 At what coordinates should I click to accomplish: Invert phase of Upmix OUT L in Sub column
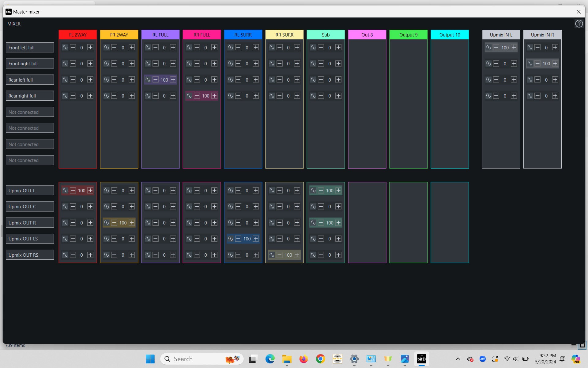tap(313, 190)
